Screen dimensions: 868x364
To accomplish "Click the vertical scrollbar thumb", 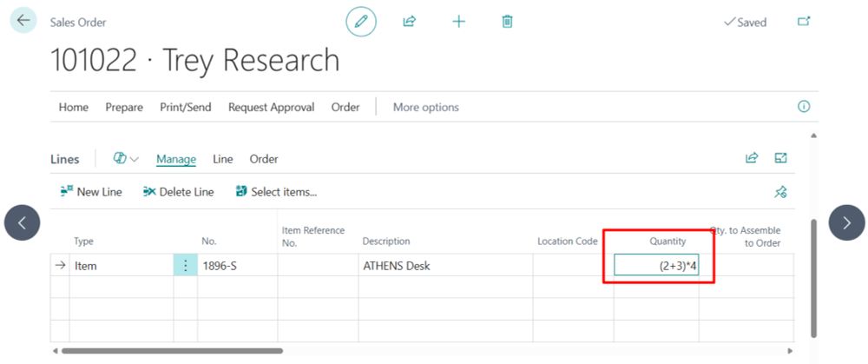I will click(x=813, y=278).
